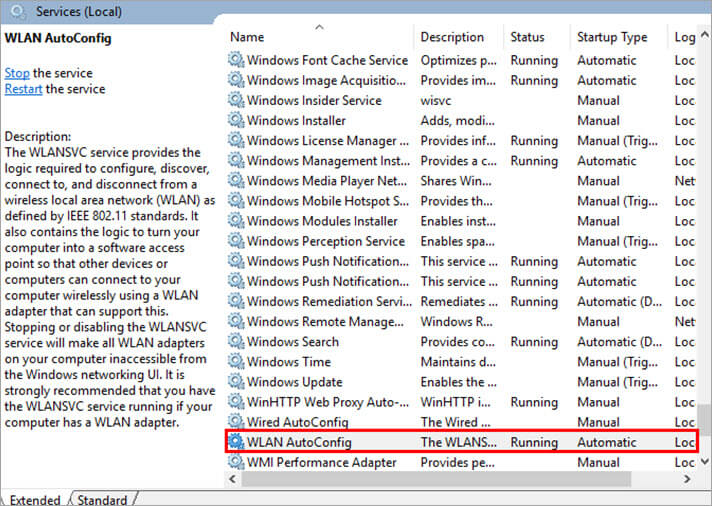Click the Windows Remediation Service gear icon
712x506 pixels.
point(236,301)
